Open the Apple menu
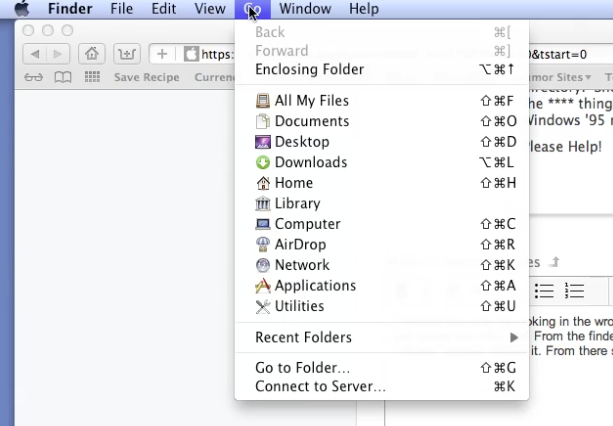 coord(22,9)
